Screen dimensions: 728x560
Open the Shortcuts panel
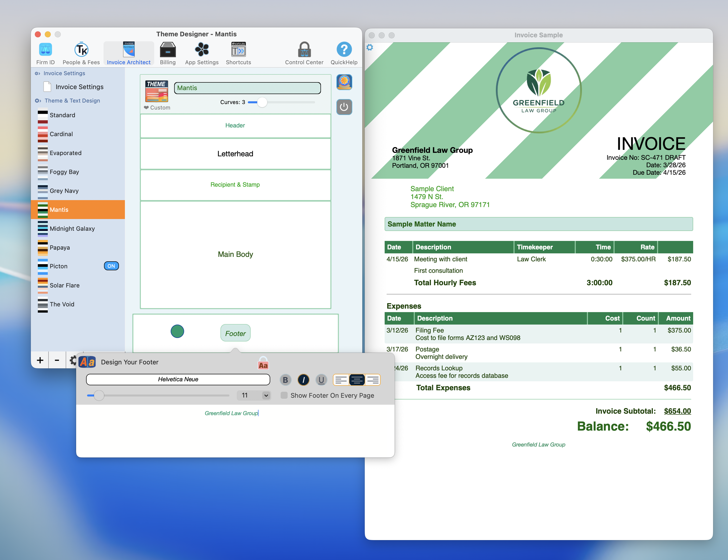tap(238, 53)
